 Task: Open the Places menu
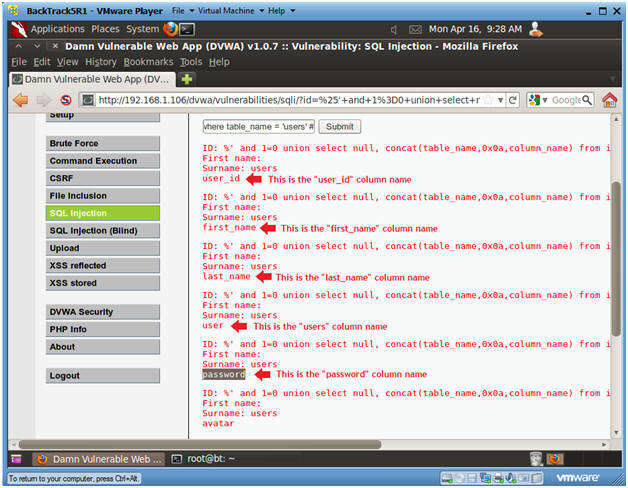tap(105, 29)
